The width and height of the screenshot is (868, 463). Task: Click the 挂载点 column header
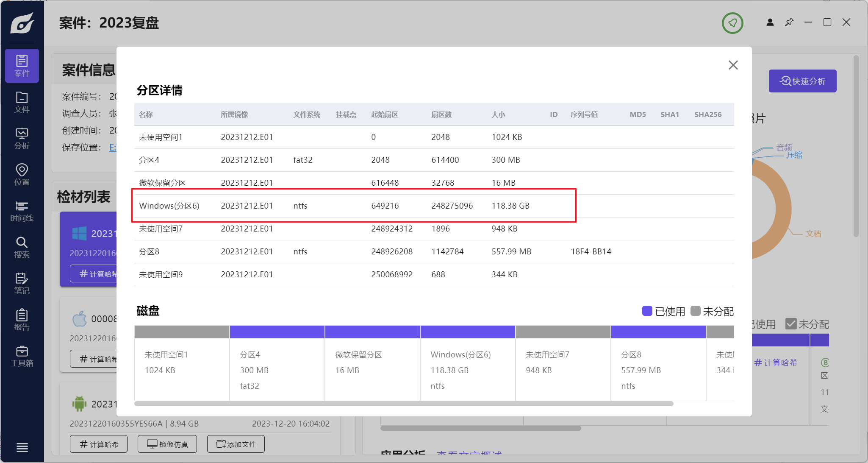[346, 114]
